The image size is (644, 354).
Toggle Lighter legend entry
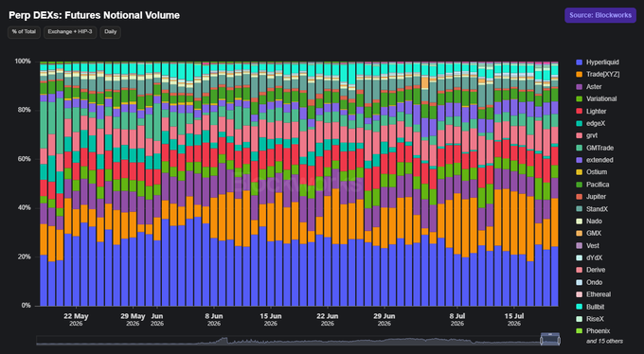(591, 112)
